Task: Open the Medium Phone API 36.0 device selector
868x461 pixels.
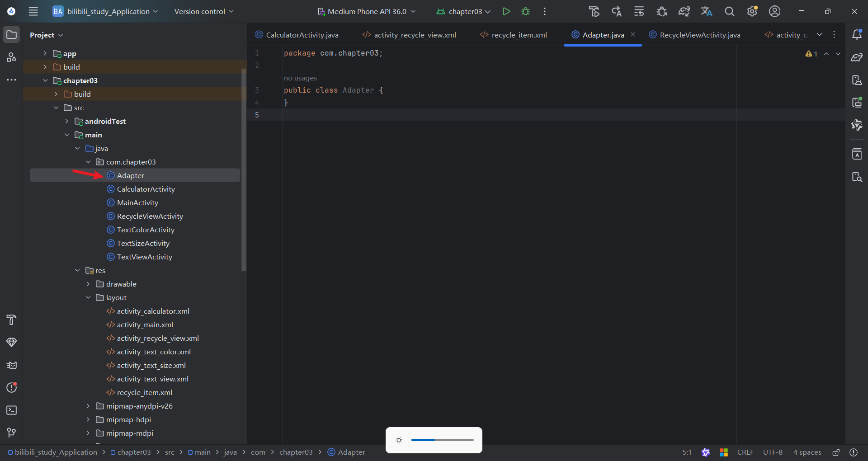Action: (366, 11)
